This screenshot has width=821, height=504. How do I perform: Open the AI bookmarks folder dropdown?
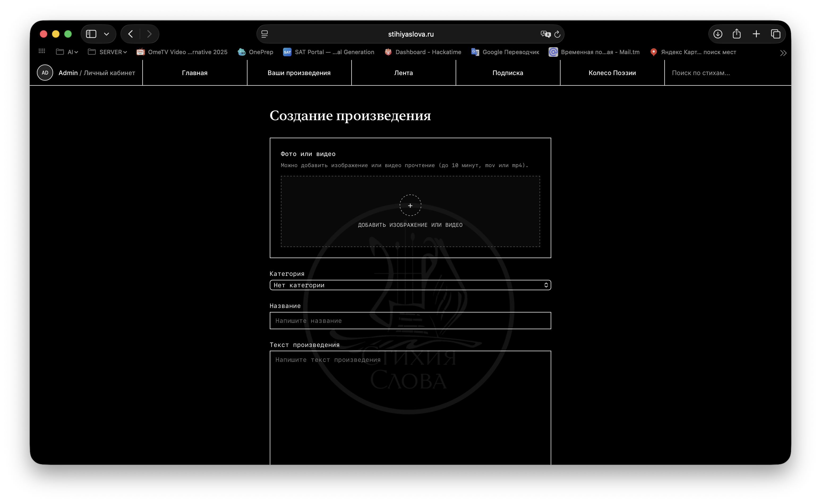(67, 52)
